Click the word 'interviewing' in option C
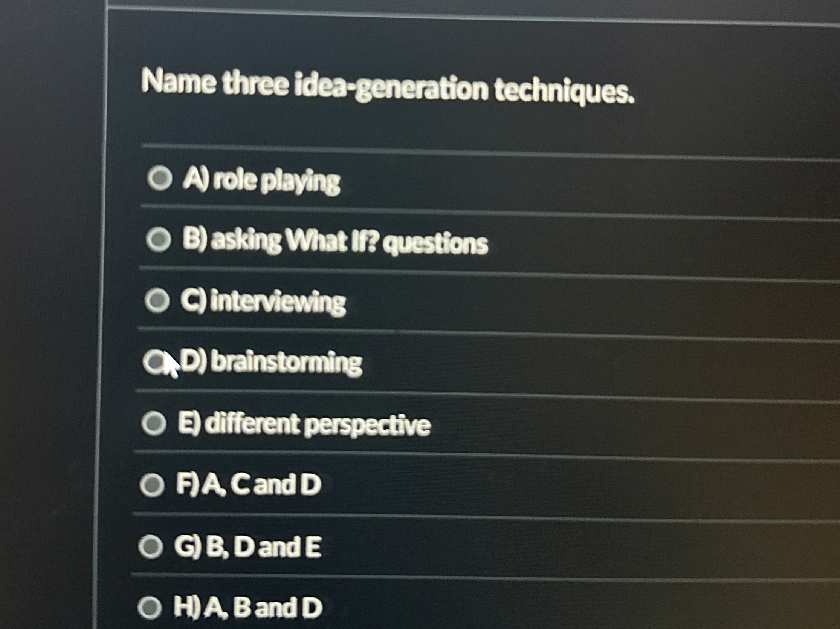Screen dimensions: 840x629 (279, 302)
